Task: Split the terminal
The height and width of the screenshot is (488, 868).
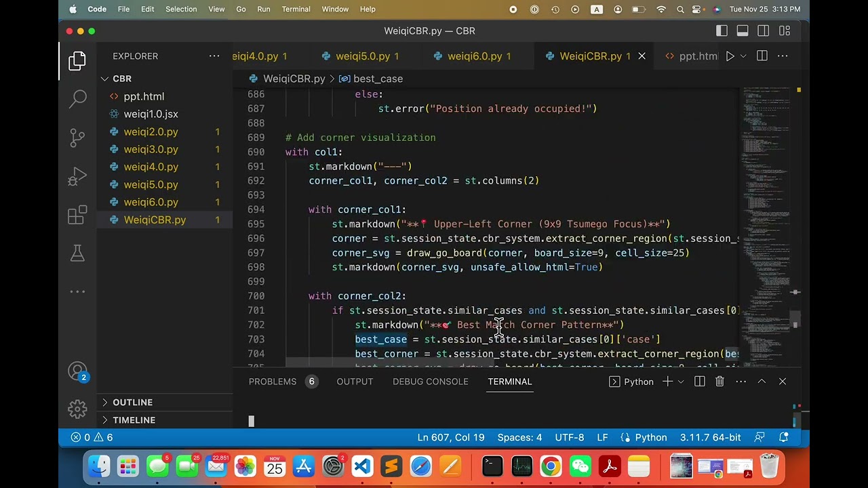Action: [700, 382]
